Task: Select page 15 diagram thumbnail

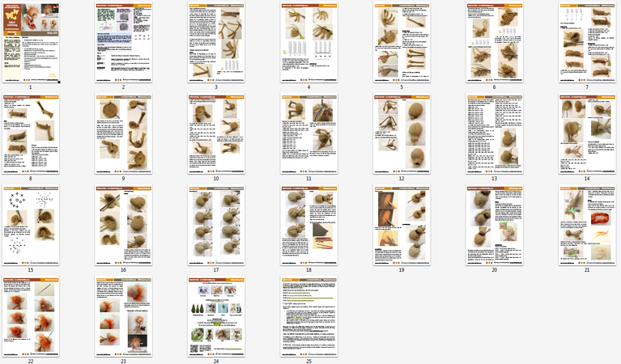Action: coord(31,226)
